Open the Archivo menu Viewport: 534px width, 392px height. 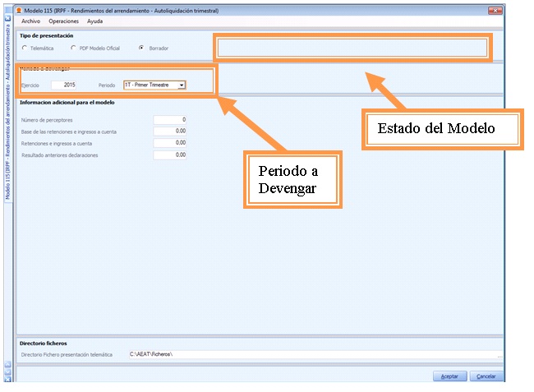[x=30, y=21]
